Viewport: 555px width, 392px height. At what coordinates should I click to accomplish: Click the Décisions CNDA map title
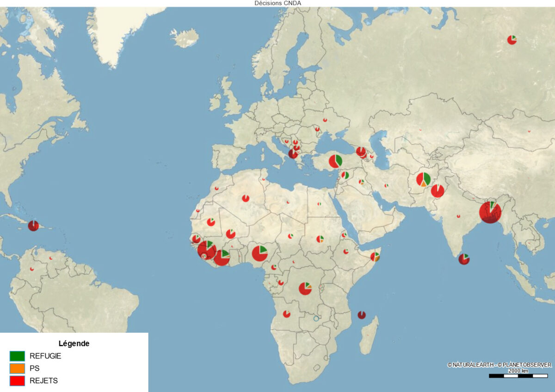click(x=277, y=3)
